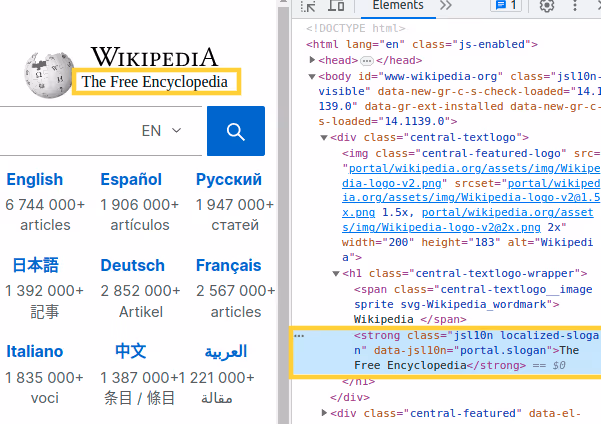Open the DevTools three-dot menu
Viewport: 601px width, 424px height.
[x=575, y=6]
